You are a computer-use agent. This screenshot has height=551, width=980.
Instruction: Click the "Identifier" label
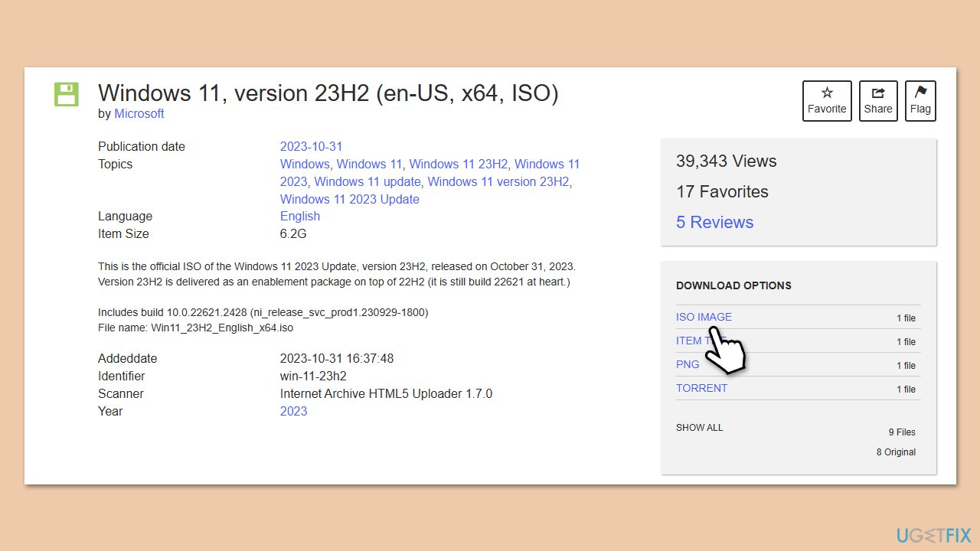(x=122, y=376)
